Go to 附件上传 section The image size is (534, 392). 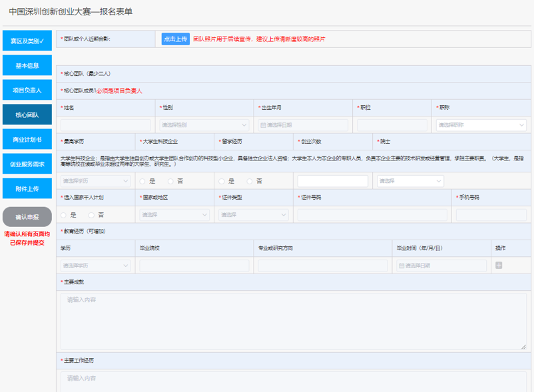click(x=27, y=188)
